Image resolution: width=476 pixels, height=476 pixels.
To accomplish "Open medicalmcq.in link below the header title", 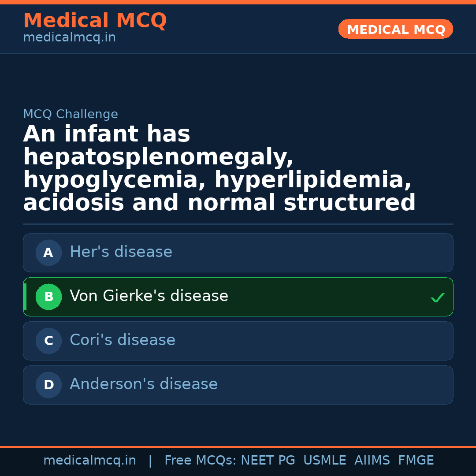I will click(x=69, y=38).
